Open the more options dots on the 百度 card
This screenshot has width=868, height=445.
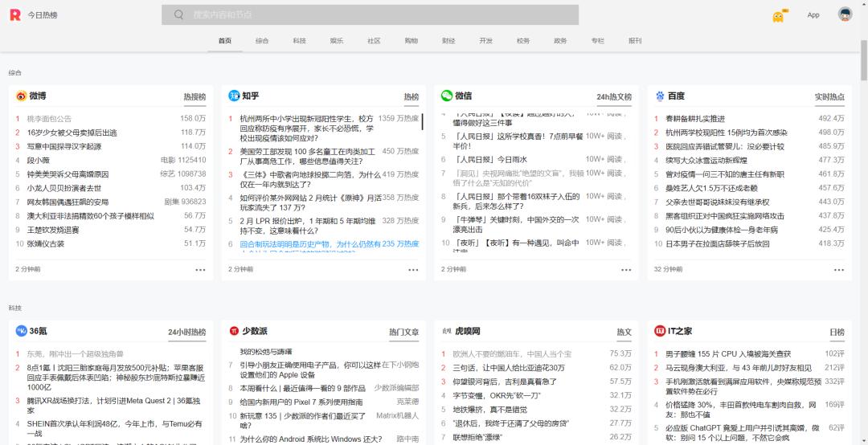pos(839,270)
